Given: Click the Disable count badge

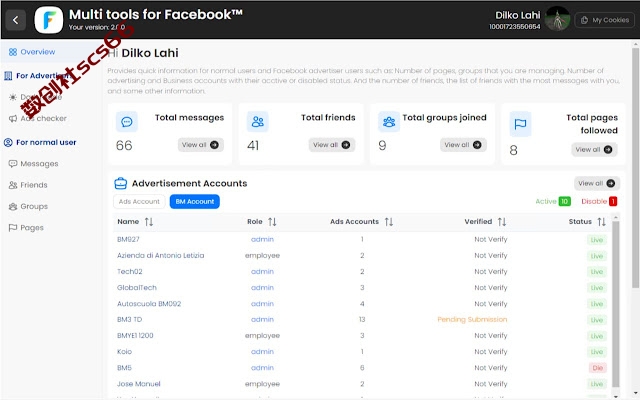Looking at the screenshot, I should click(613, 201).
